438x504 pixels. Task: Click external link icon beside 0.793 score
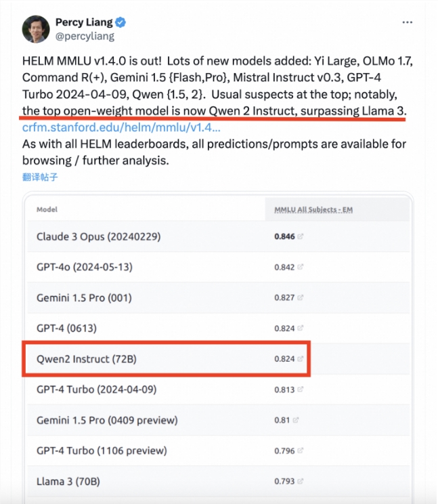click(x=301, y=482)
